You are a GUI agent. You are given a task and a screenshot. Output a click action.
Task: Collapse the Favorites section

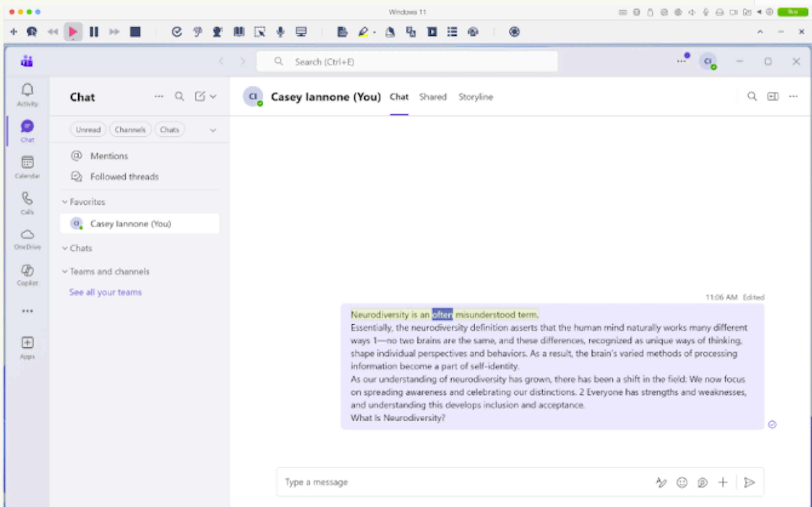84,202
